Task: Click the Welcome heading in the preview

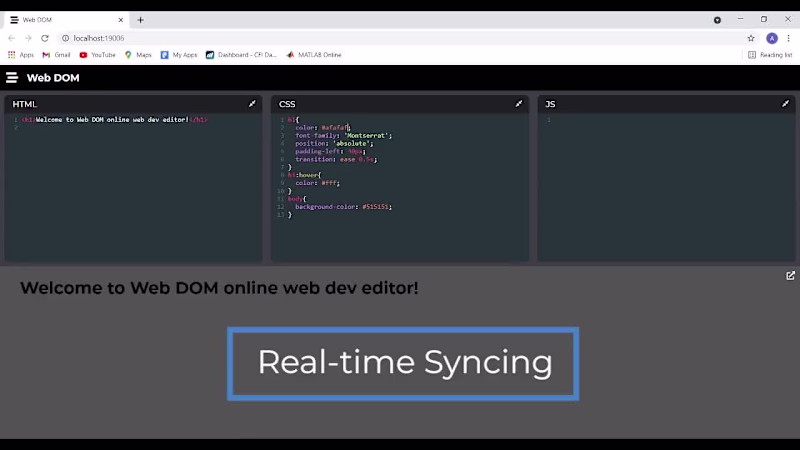Action: [x=219, y=288]
